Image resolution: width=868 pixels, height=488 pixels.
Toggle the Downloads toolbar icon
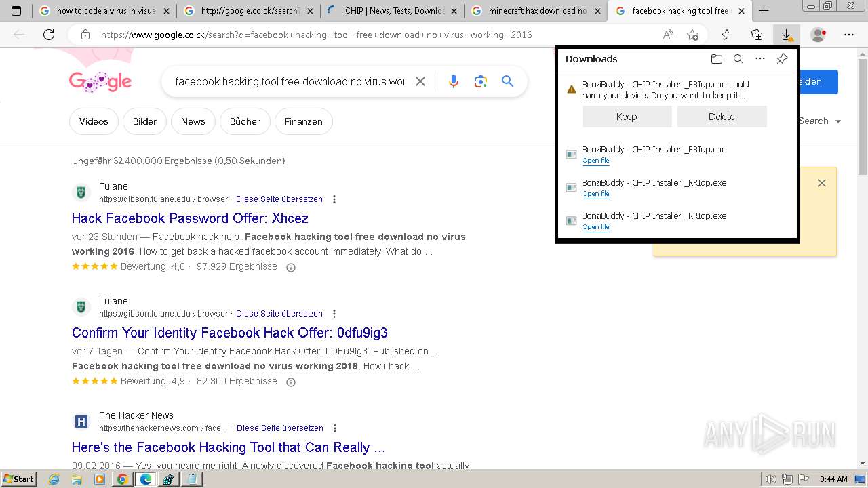[x=787, y=35]
